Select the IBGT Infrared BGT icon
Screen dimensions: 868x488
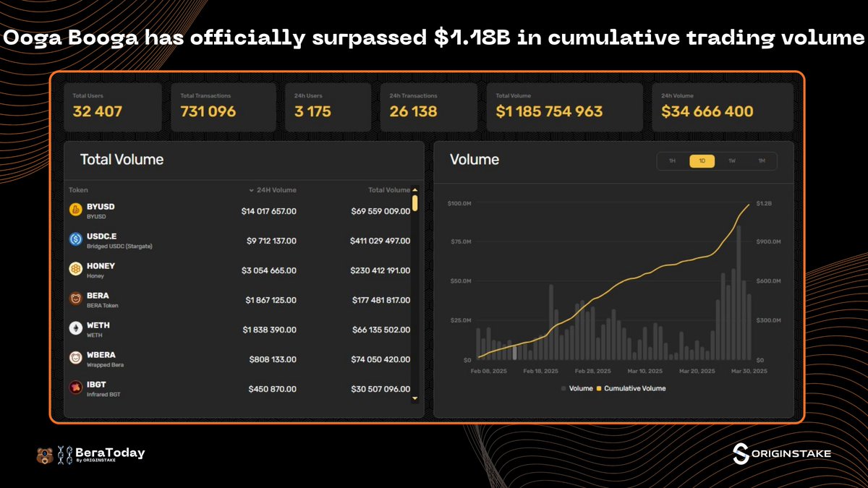pyautogui.click(x=75, y=388)
